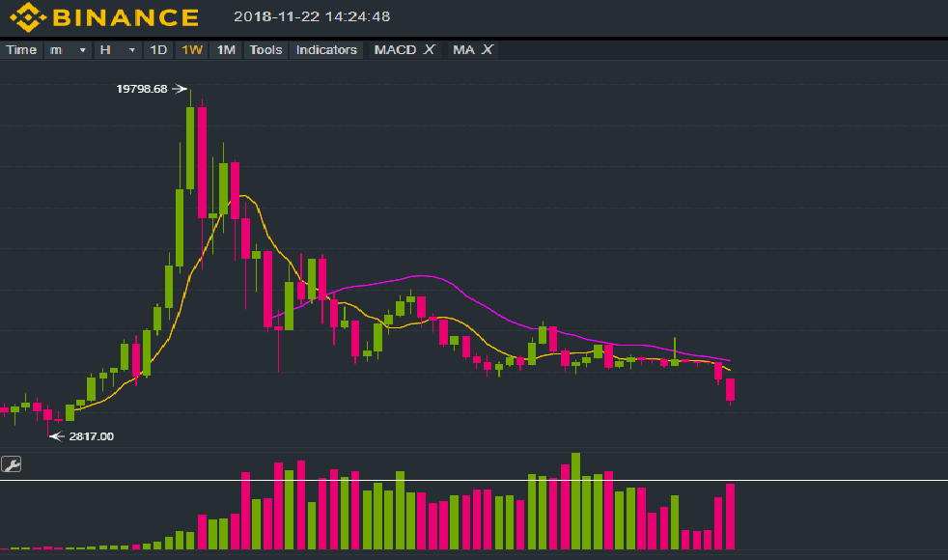Click the MACD indicator label
The width and height of the screenshot is (948, 560).
(x=396, y=49)
